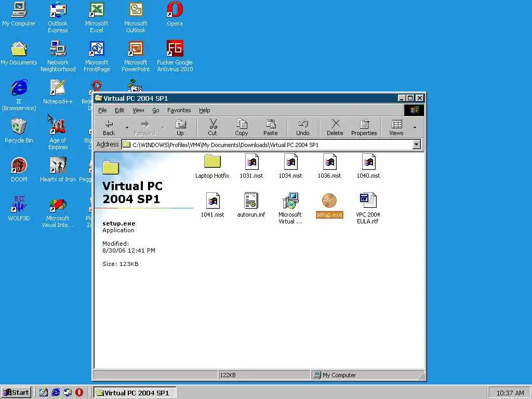This screenshot has width=532, height=399.
Task: Select Outlook Express desktop icon
Action: 58,18
